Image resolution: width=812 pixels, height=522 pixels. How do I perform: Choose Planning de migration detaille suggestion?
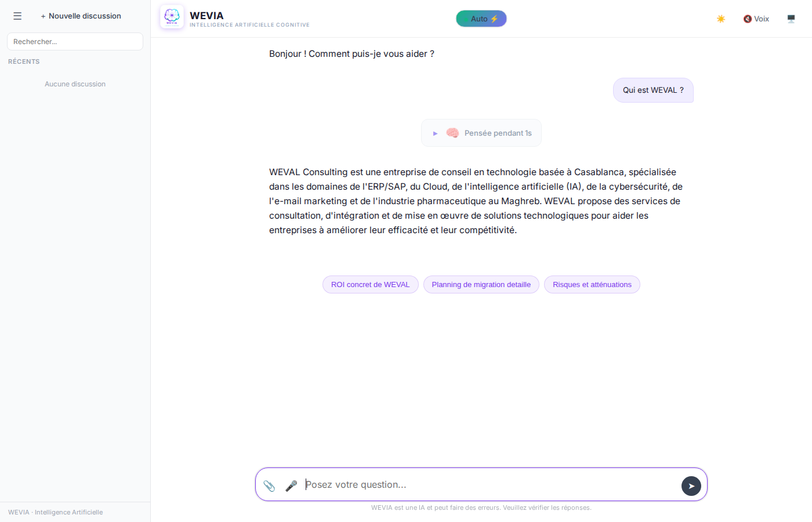[481, 285]
